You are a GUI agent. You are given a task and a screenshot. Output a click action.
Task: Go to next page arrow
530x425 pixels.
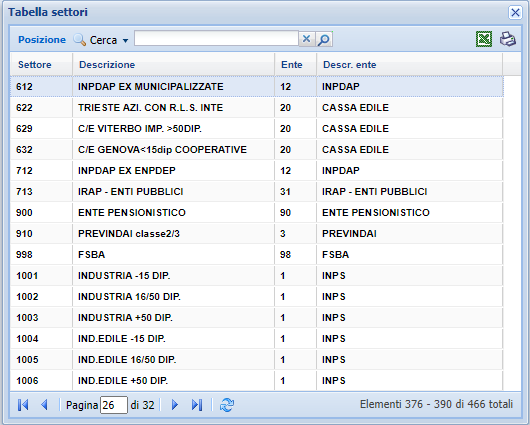174,404
